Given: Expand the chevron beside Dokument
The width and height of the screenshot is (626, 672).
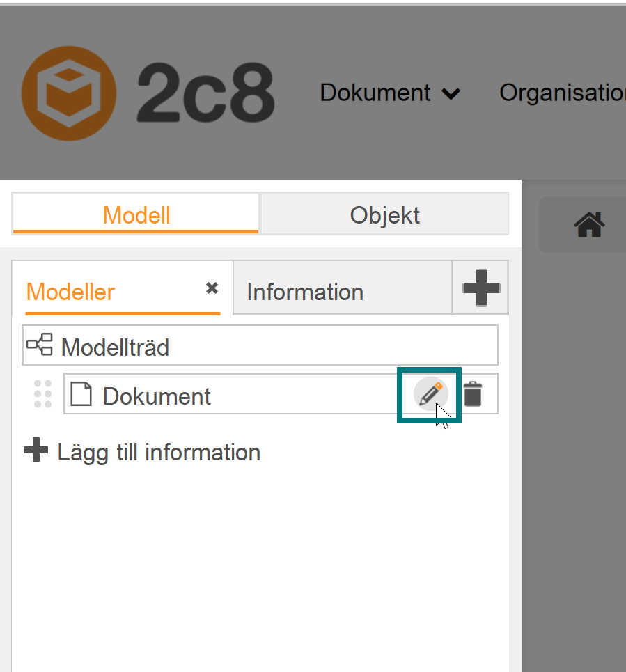Looking at the screenshot, I should pos(451,93).
